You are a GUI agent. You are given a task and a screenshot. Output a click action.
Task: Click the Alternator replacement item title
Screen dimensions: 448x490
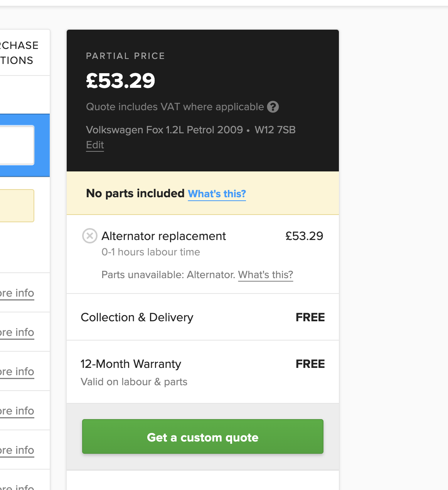pos(163,236)
